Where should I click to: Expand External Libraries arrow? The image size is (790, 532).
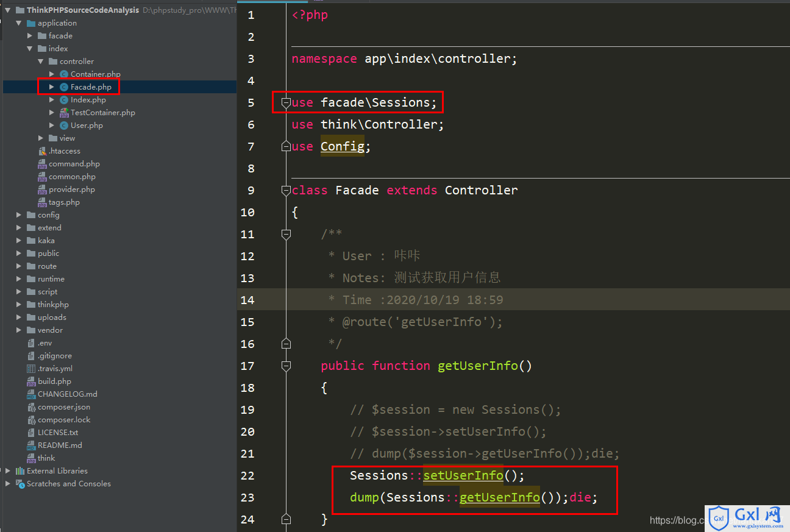(x=8, y=471)
